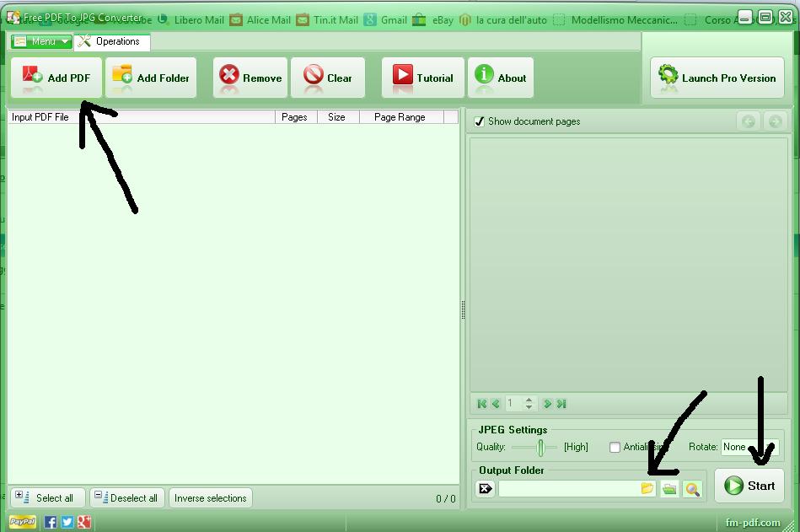The image size is (800, 532).
Task: Jump to the first preview page
Action: pos(481,404)
